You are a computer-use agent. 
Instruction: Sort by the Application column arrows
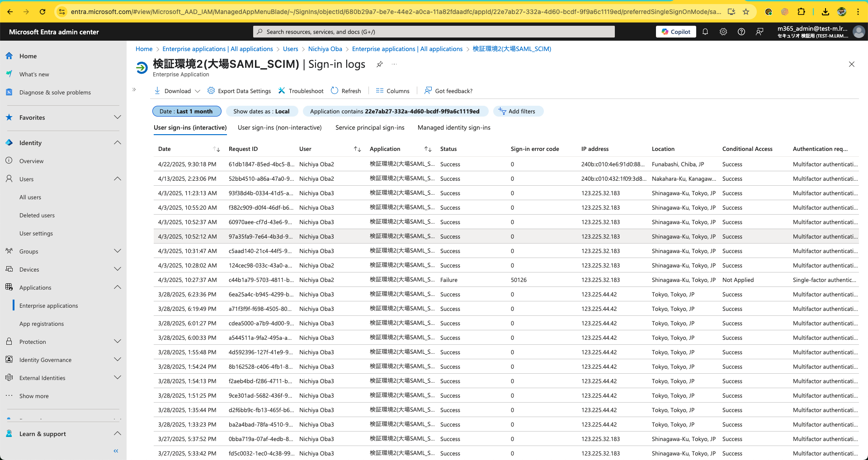(428, 149)
